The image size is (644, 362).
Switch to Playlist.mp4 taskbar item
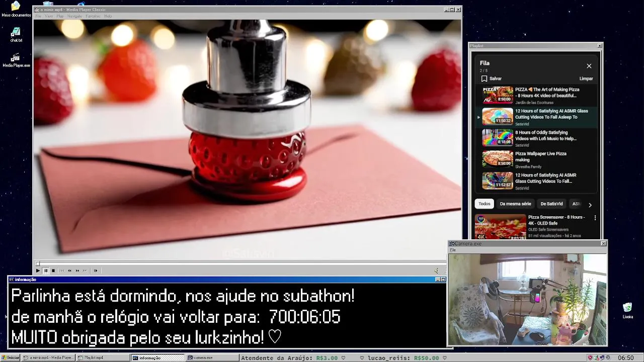point(103,357)
